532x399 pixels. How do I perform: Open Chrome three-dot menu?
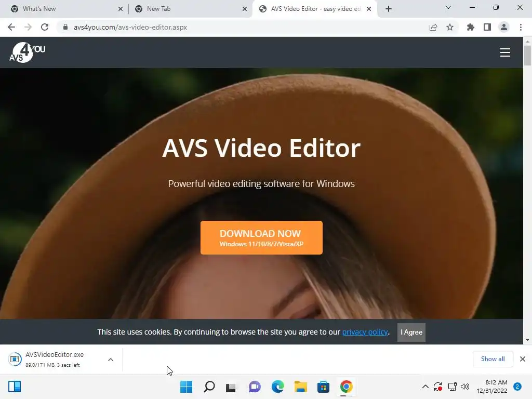(521, 27)
